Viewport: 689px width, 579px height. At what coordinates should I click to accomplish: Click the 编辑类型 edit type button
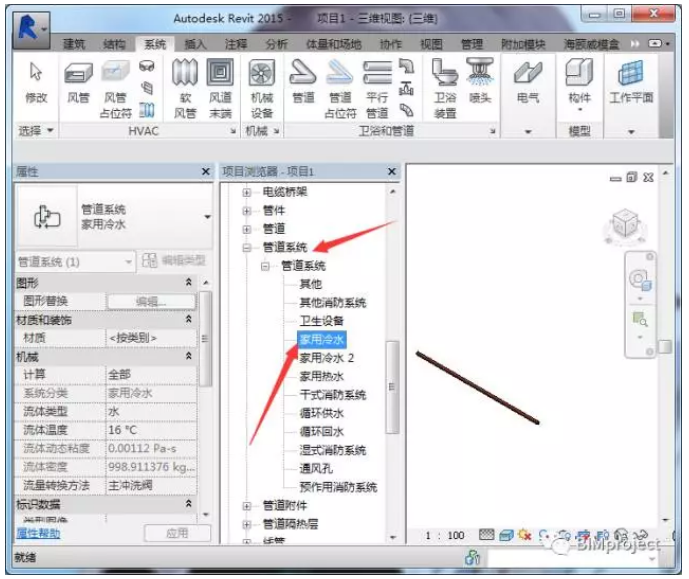[x=174, y=261]
